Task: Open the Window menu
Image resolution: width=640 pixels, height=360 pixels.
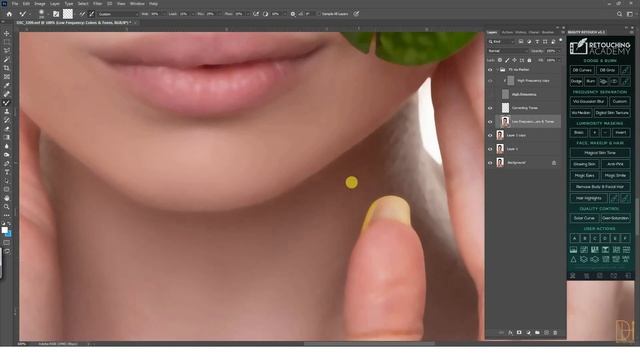Action: (x=137, y=4)
